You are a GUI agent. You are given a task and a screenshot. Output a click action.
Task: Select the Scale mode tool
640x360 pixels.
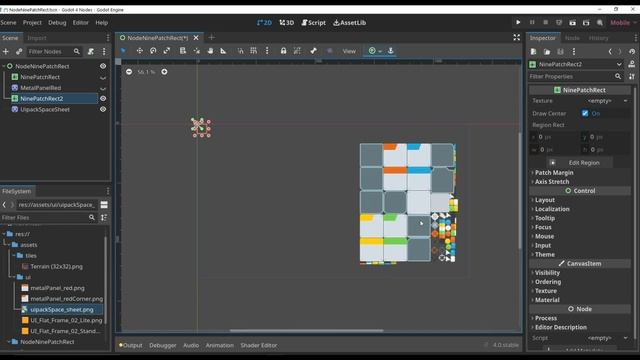click(167, 51)
